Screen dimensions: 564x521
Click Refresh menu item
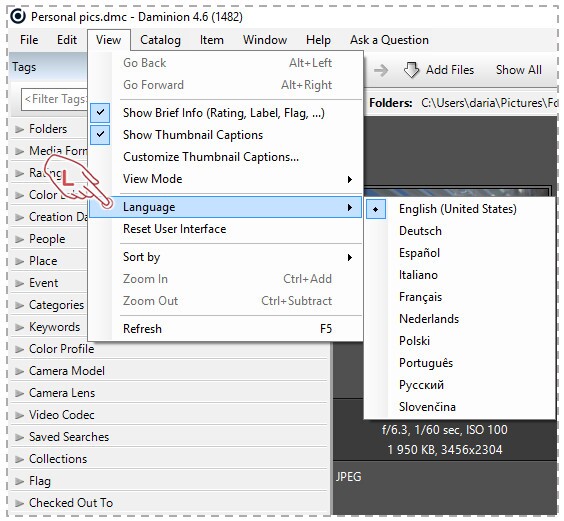click(x=225, y=329)
